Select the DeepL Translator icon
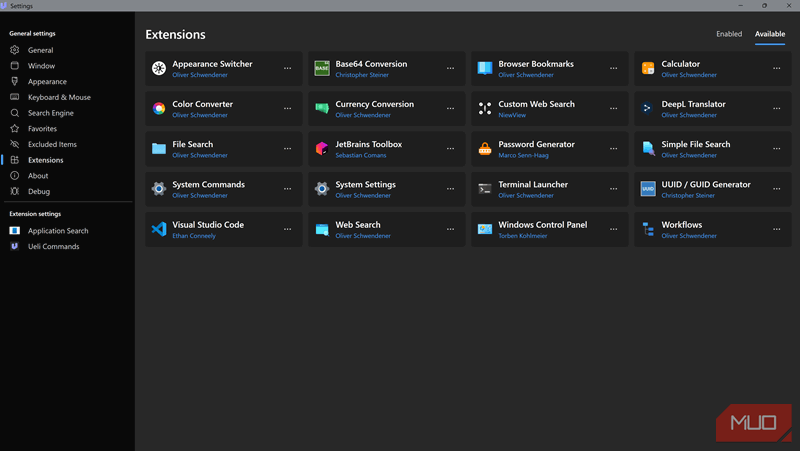 (x=648, y=108)
